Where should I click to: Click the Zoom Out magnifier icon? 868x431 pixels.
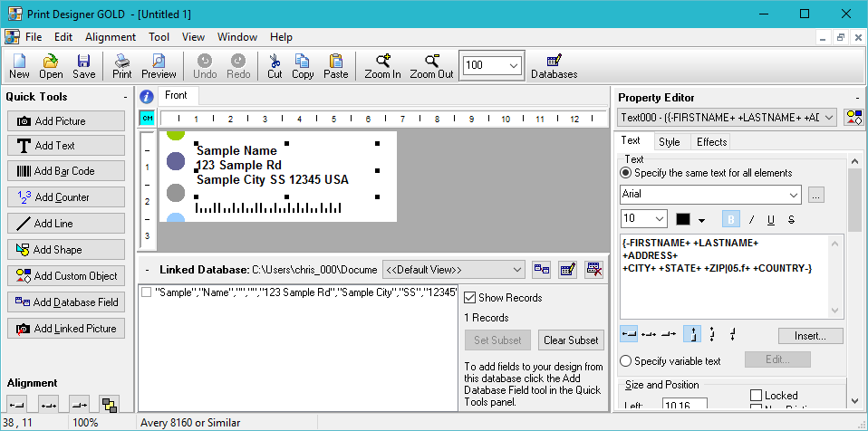[432, 66]
